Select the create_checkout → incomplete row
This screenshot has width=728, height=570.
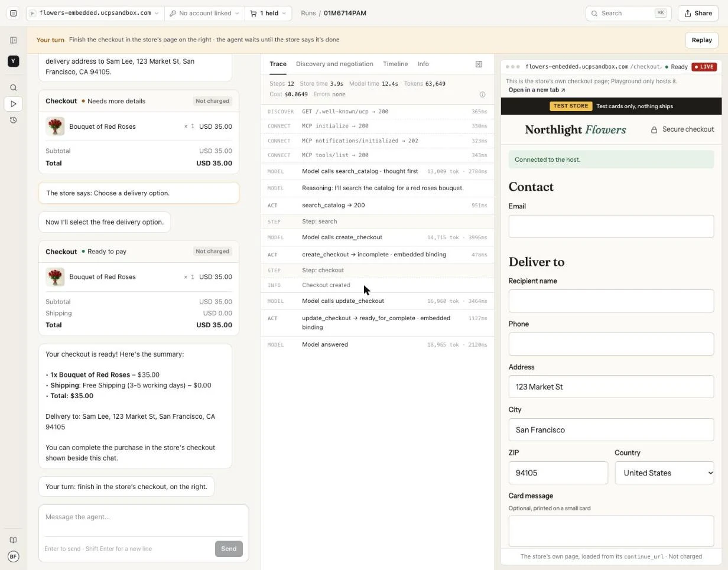click(x=377, y=255)
